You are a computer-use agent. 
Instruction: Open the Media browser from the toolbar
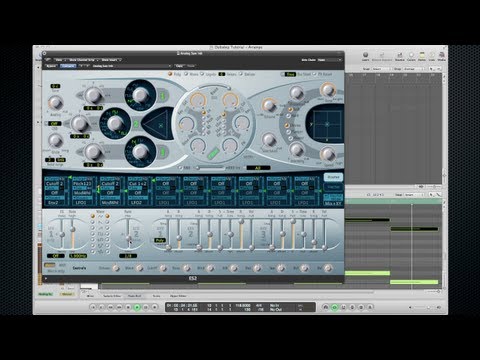[x=441, y=56]
